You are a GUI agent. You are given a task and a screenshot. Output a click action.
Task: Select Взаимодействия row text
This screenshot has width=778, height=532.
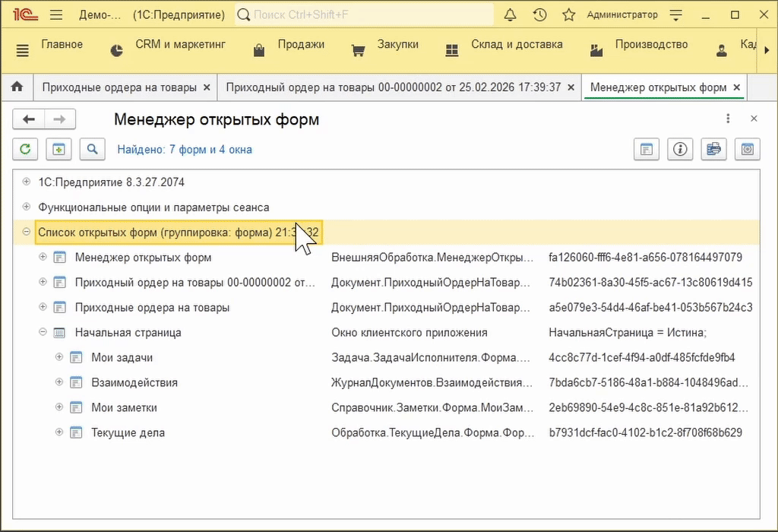(134, 382)
